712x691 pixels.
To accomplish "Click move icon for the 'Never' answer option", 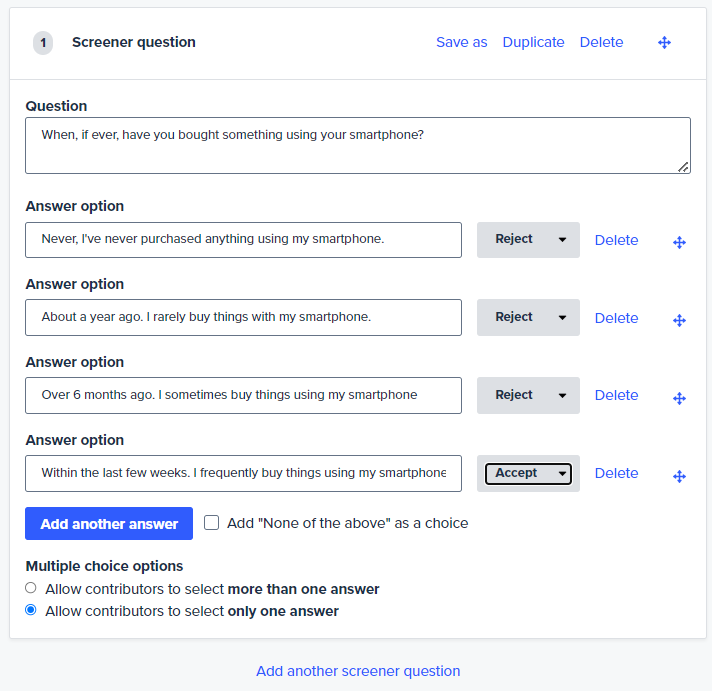I will pyautogui.click(x=679, y=242).
